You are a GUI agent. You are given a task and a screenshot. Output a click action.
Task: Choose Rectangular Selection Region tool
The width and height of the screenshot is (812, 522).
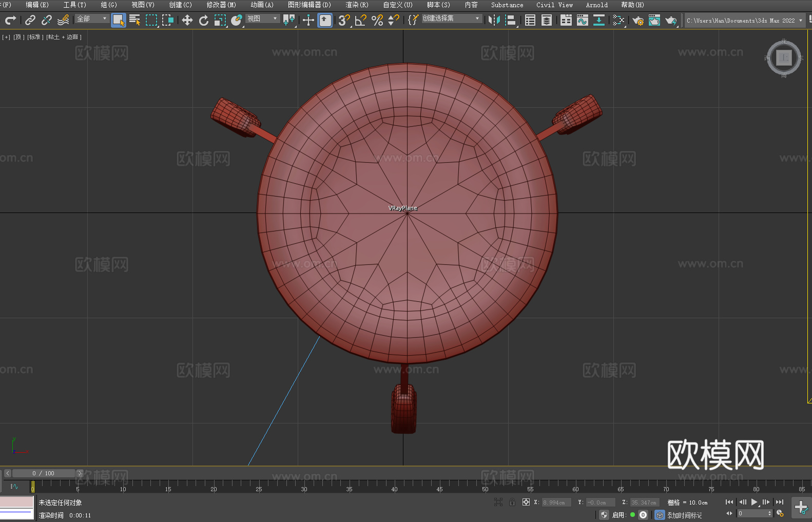pyautogui.click(x=151, y=20)
